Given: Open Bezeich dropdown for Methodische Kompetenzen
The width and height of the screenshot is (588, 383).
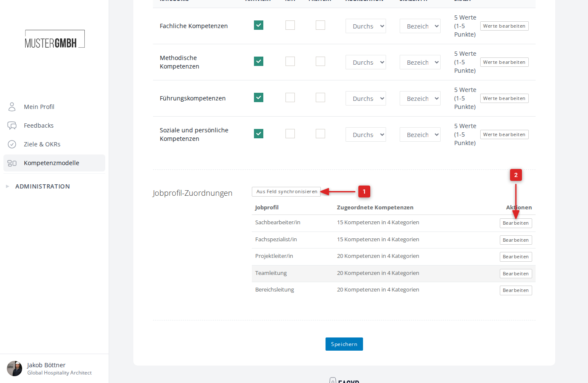Looking at the screenshot, I should 420,62.
